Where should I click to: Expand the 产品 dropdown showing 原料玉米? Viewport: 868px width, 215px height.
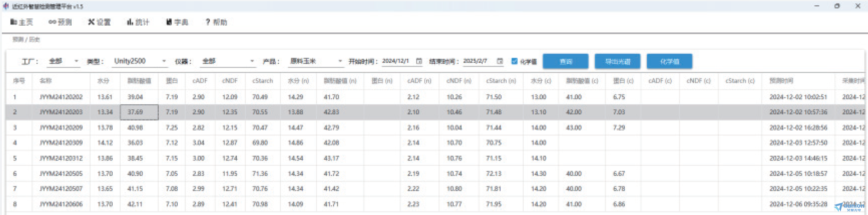pos(316,61)
